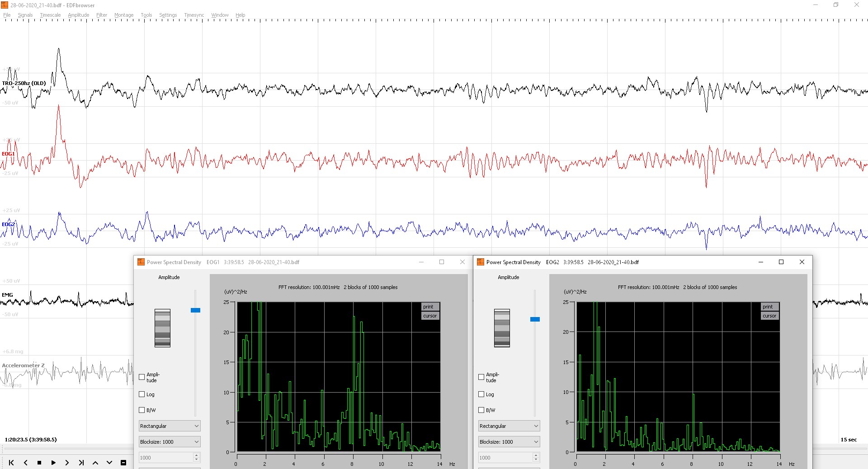Open the Tools menu
This screenshot has height=469, width=868.
coord(146,15)
